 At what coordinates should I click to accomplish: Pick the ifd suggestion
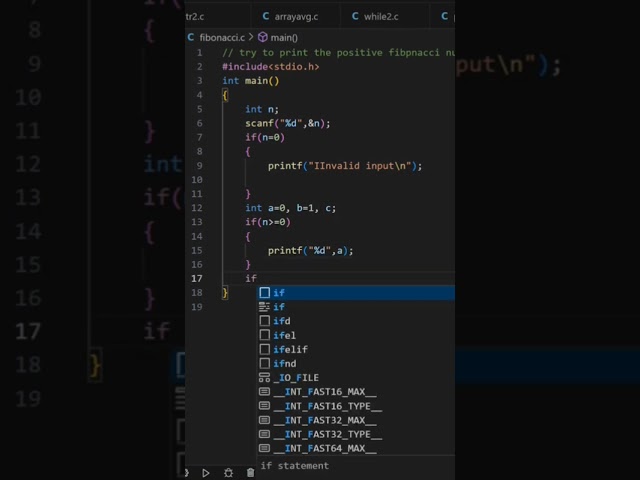356,321
